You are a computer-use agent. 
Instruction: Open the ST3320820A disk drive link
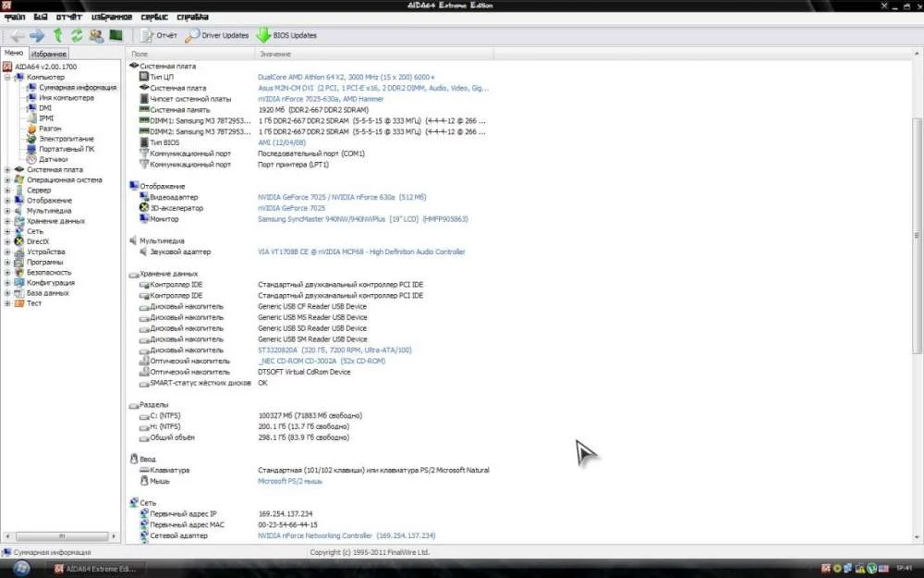pyautogui.click(x=334, y=350)
